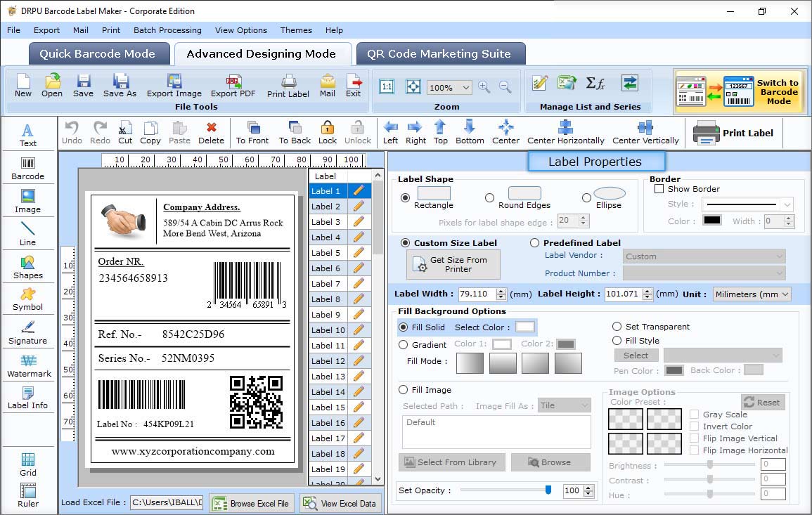This screenshot has width=812, height=515.
Task: Open the Fill Style pattern dropdown
Action: 723,355
